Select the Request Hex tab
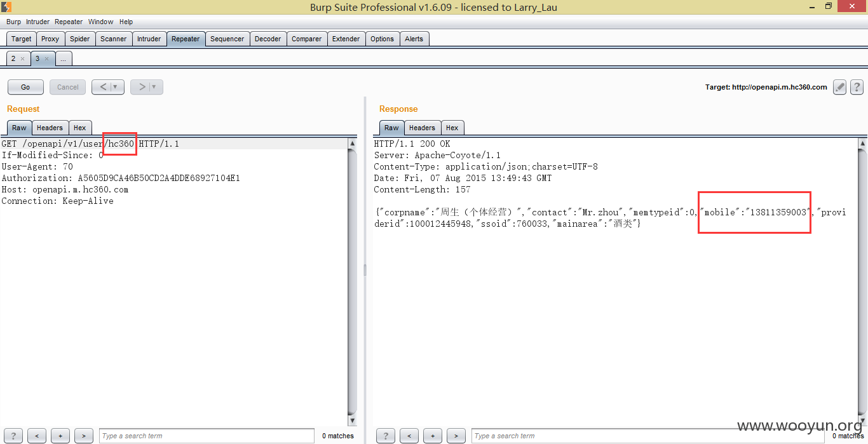The height and width of the screenshot is (444, 868). pos(79,128)
